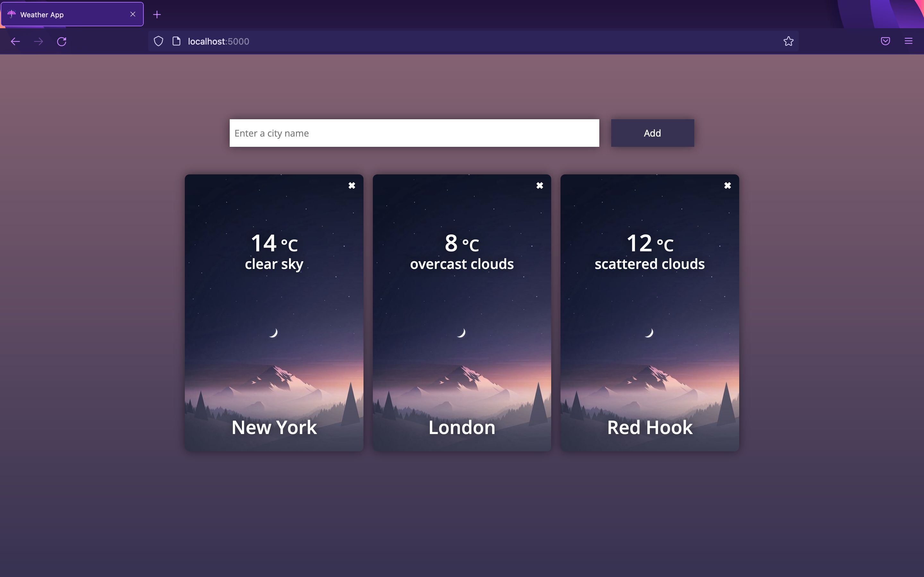This screenshot has height=577, width=924.
Task: Navigate back using the back arrow
Action: pos(15,41)
